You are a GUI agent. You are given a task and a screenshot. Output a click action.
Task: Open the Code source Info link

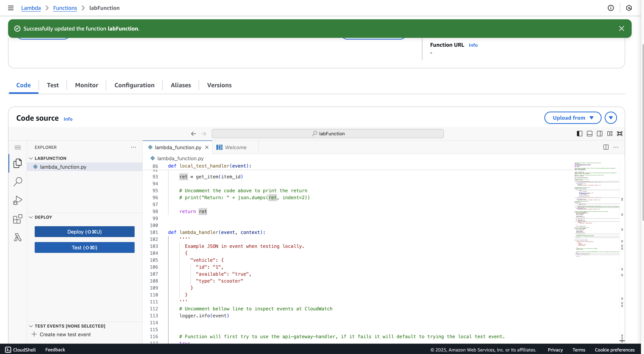coord(68,119)
